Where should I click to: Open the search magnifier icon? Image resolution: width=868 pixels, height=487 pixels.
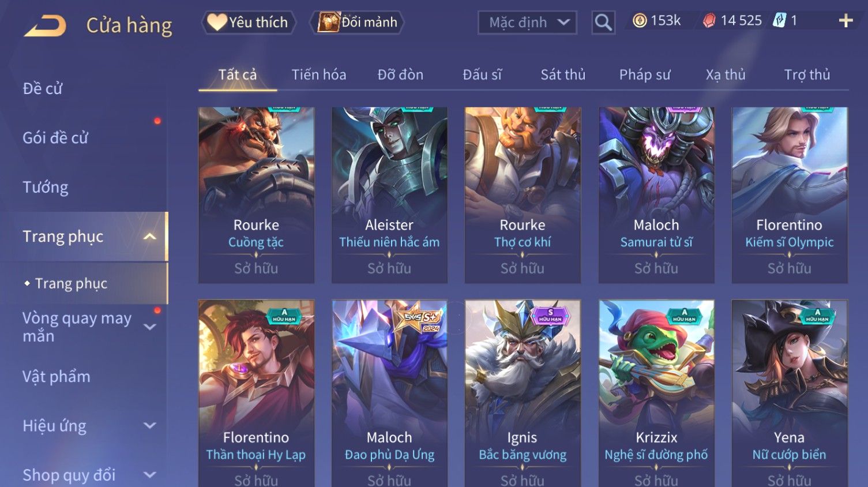coord(603,23)
